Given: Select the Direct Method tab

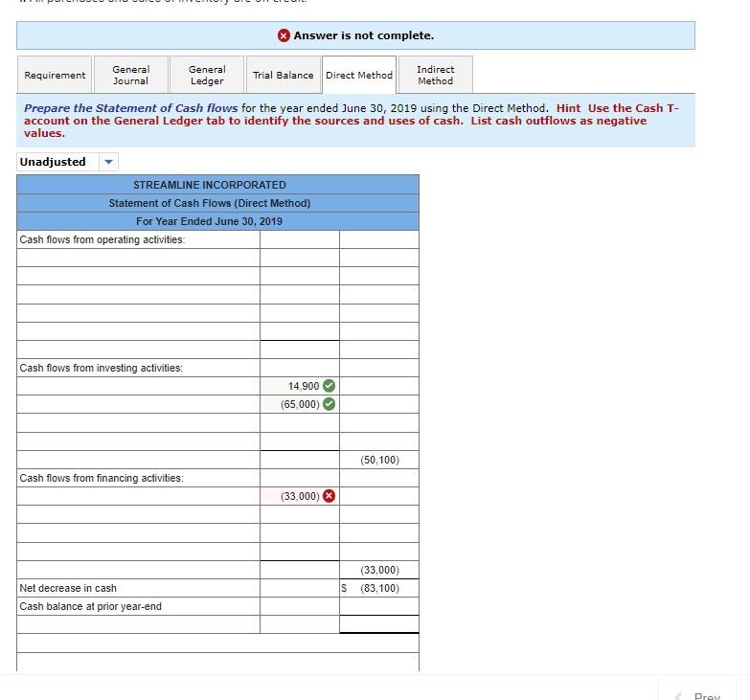Looking at the screenshot, I should tap(359, 75).
